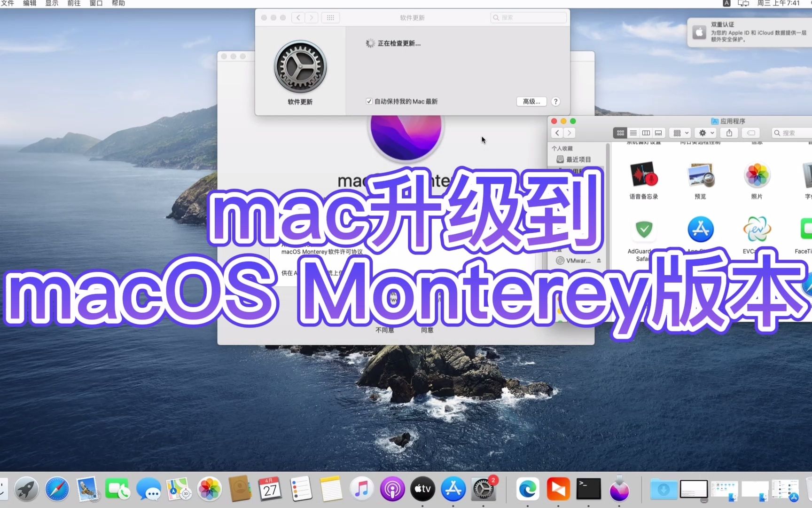Click the search field in Software Update
Image resolution: width=812 pixels, height=508 pixels.
(529, 17)
